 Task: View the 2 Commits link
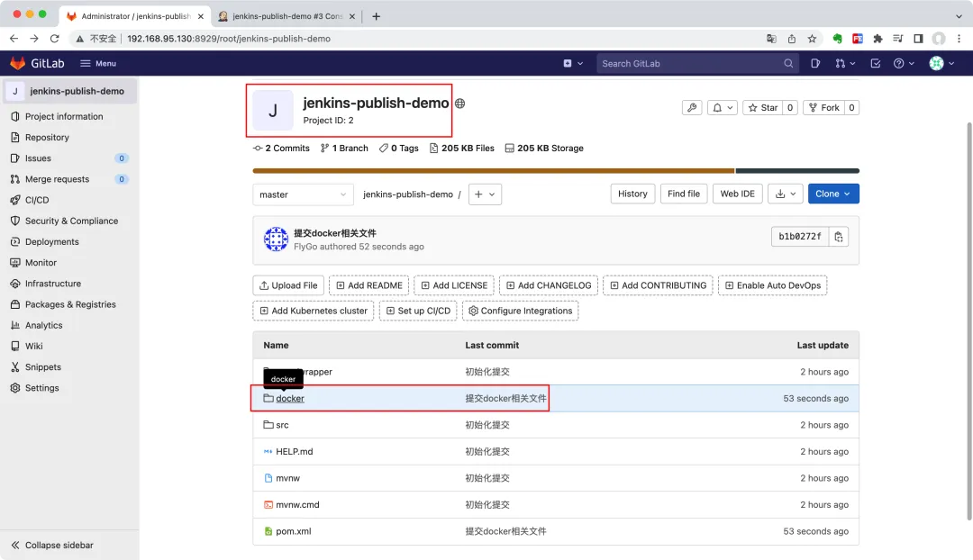(281, 149)
